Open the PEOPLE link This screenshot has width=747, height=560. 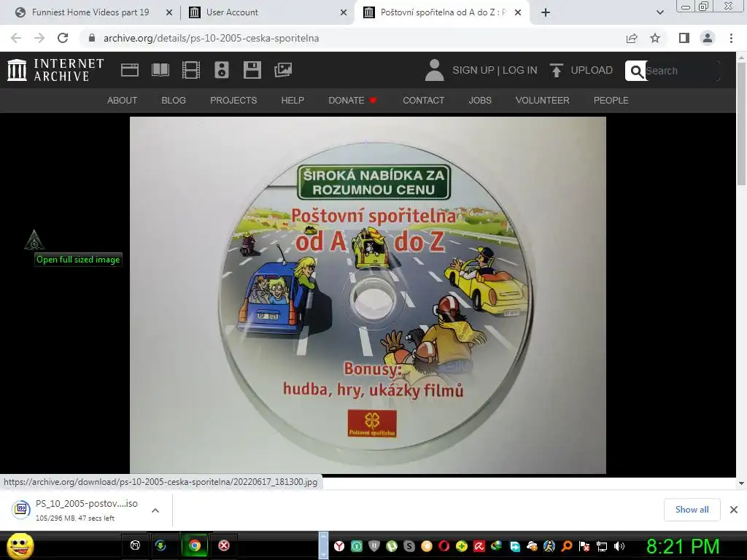[611, 101]
